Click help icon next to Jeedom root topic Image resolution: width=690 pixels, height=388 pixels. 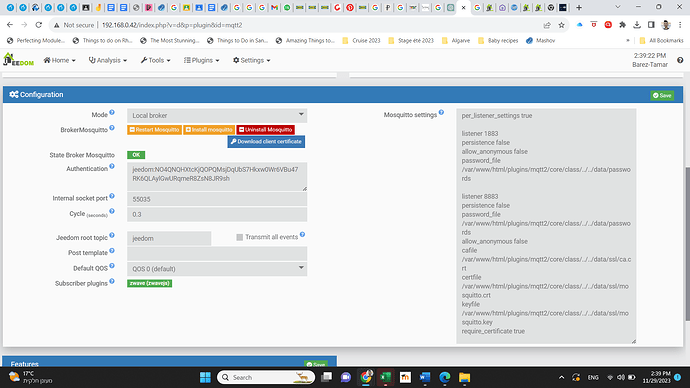tap(112, 235)
